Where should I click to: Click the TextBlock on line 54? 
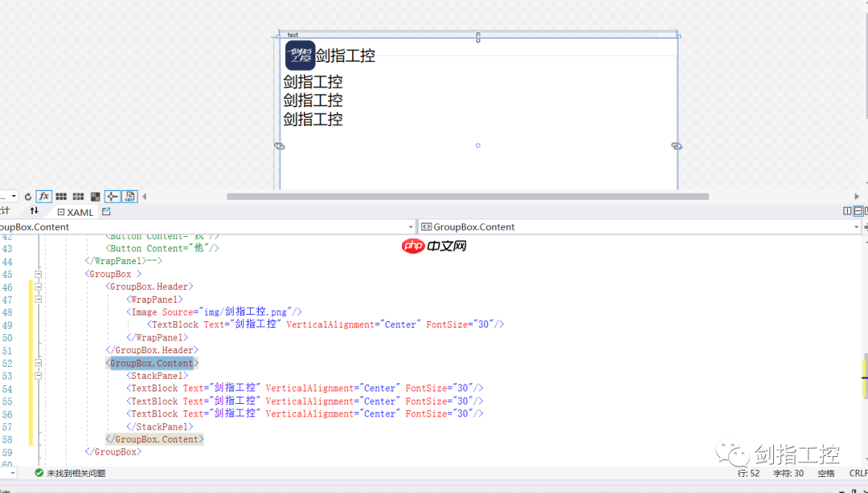point(305,389)
